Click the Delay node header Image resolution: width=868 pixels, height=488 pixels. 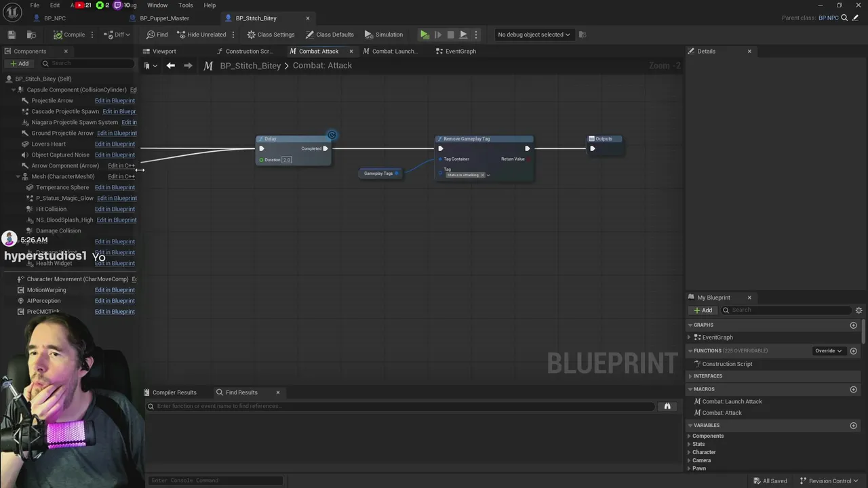(294, 139)
